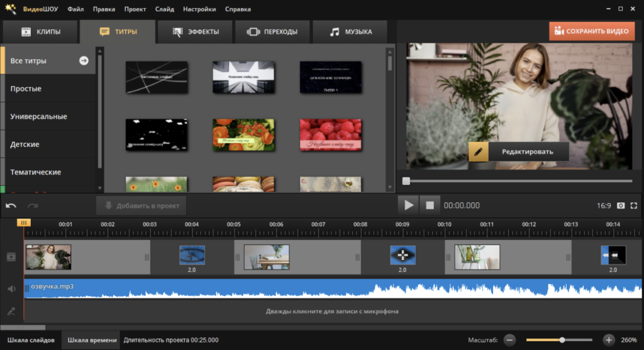Open the Проект menu
The image size is (644, 350).
point(135,9)
